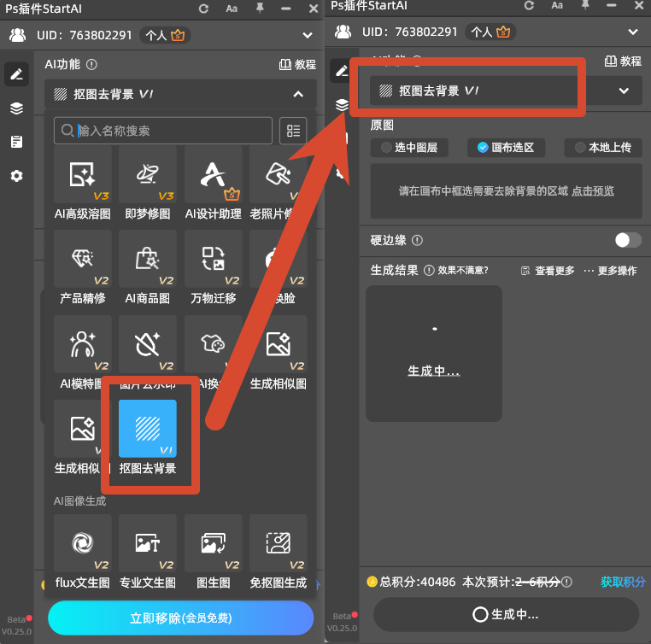Click info icon beside 本次预计 points
Viewport: 651px width, 644px height.
(566, 582)
